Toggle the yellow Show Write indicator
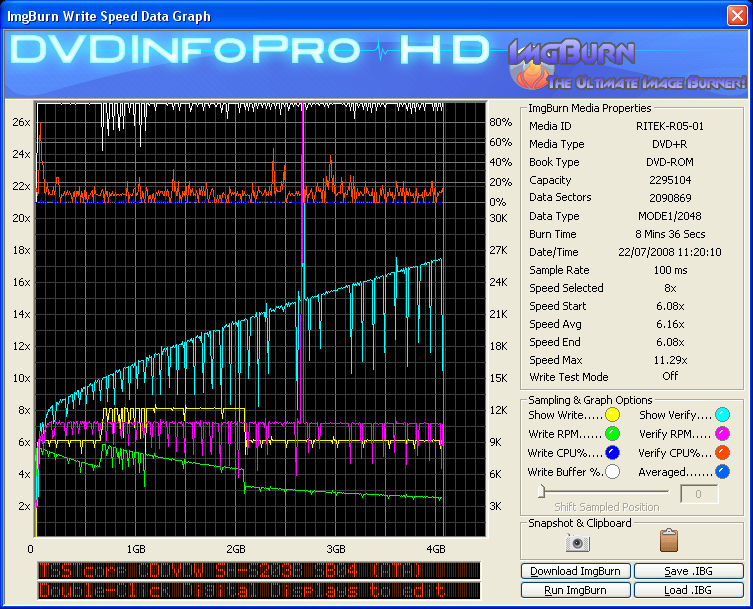Viewport: 753px width, 609px height. [x=612, y=414]
